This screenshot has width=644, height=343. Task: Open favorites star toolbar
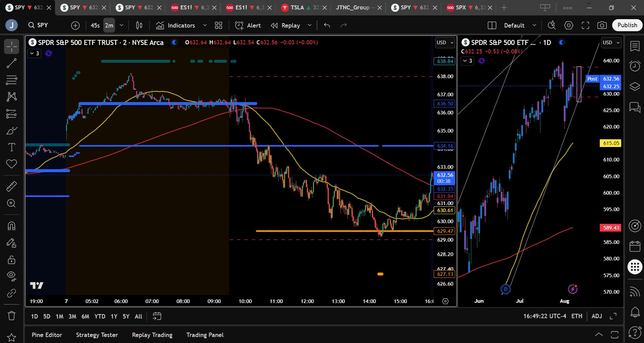11,337
